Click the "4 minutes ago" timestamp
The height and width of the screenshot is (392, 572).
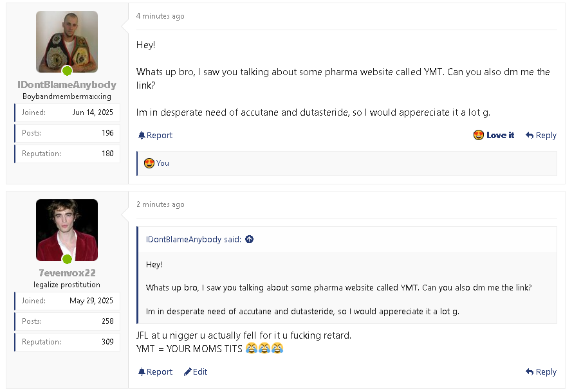[160, 16]
